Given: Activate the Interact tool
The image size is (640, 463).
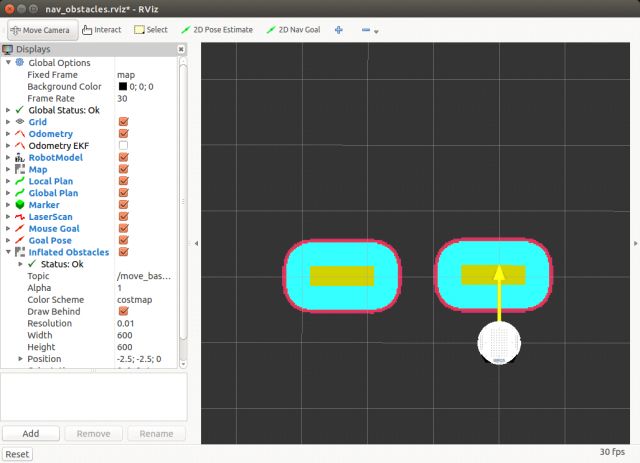Looking at the screenshot, I should click(100, 30).
